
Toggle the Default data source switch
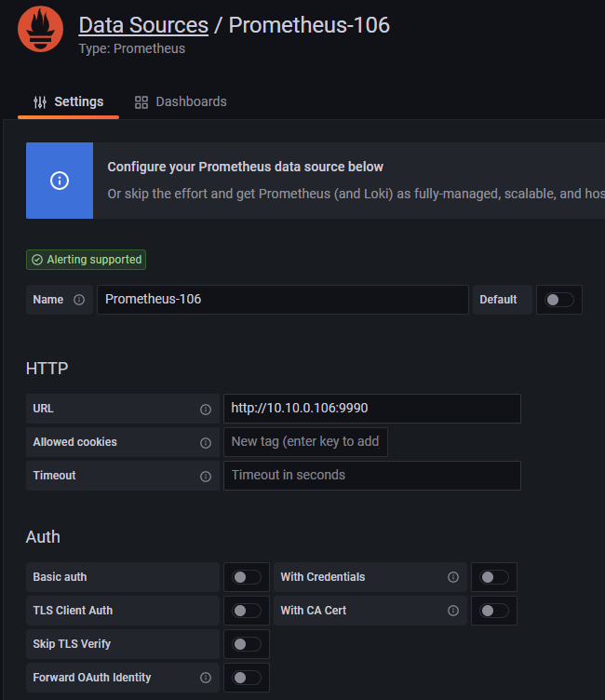click(x=559, y=300)
